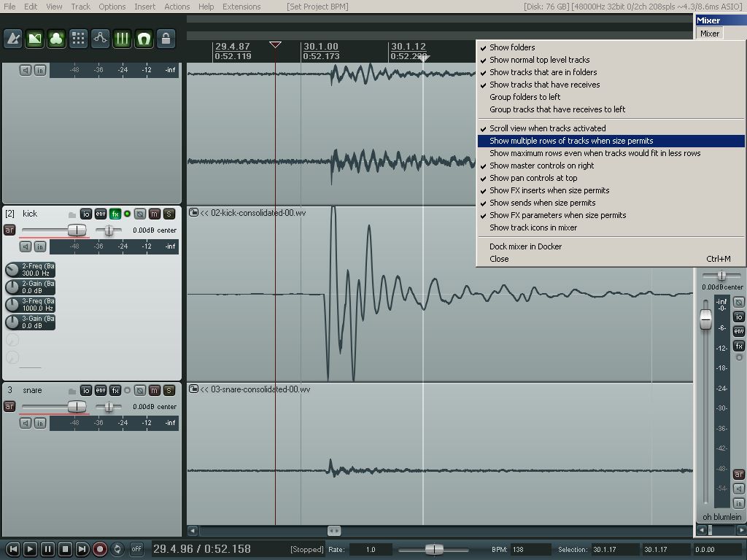Image resolution: width=747 pixels, height=560 pixels.
Task: Click the BPM input field showing 138
Action: tap(529, 549)
